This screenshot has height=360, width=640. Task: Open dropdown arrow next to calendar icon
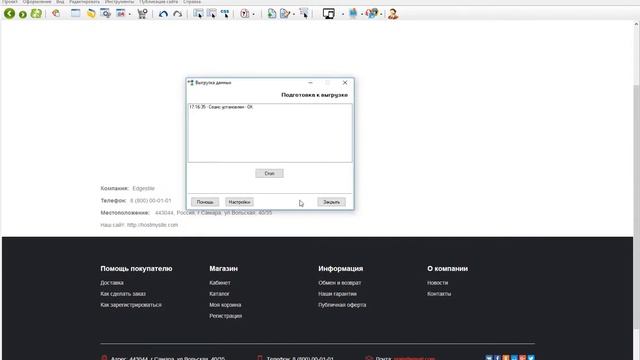(130, 14)
